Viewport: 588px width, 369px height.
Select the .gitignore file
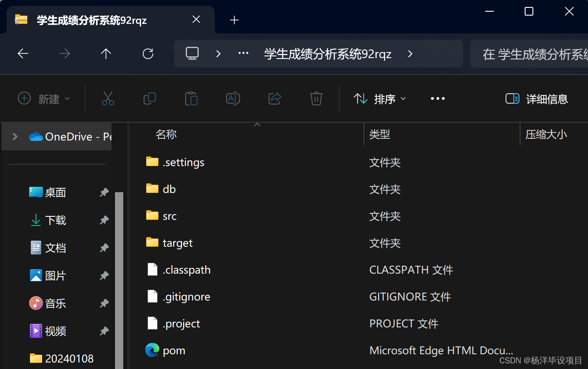pos(178,297)
